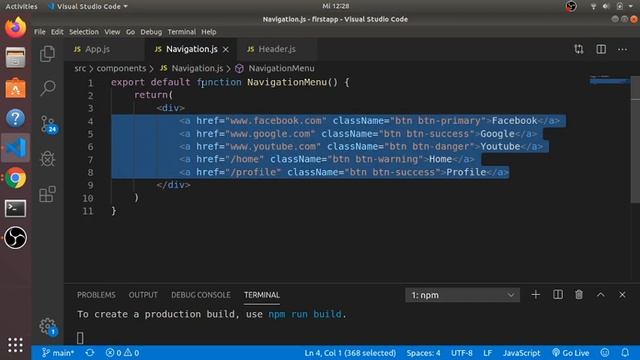Open Activities overview in top bar
The width and height of the screenshot is (640, 360).
(21, 7)
